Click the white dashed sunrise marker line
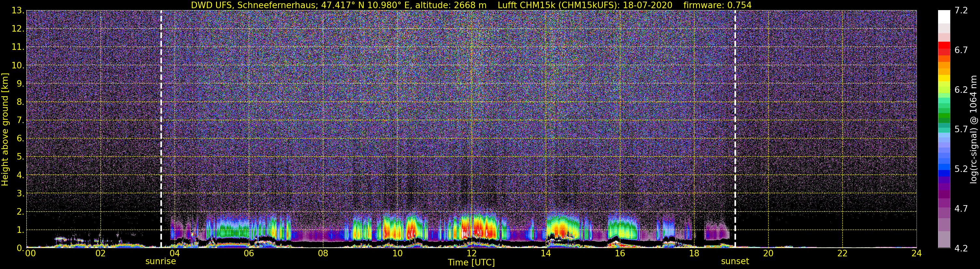The height and width of the screenshot is (269, 980). point(161,129)
